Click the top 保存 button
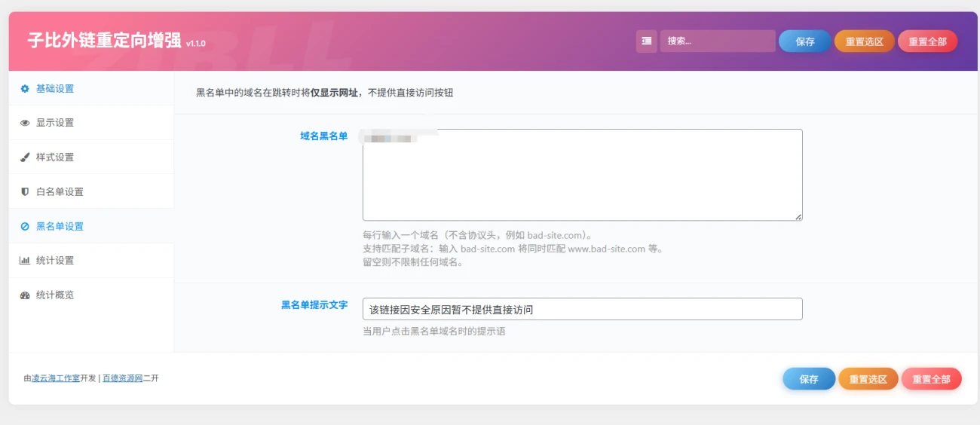The width and height of the screenshot is (980, 425). (805, 41)
